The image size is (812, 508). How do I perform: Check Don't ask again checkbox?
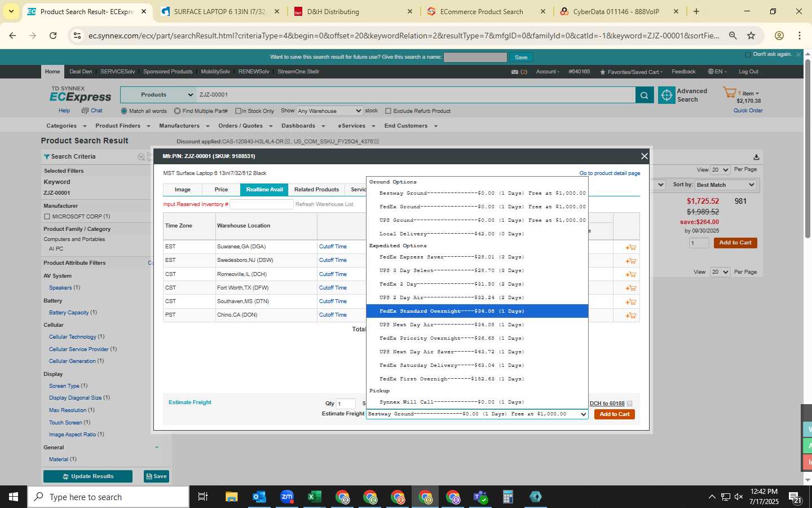(x=748, y=54)
